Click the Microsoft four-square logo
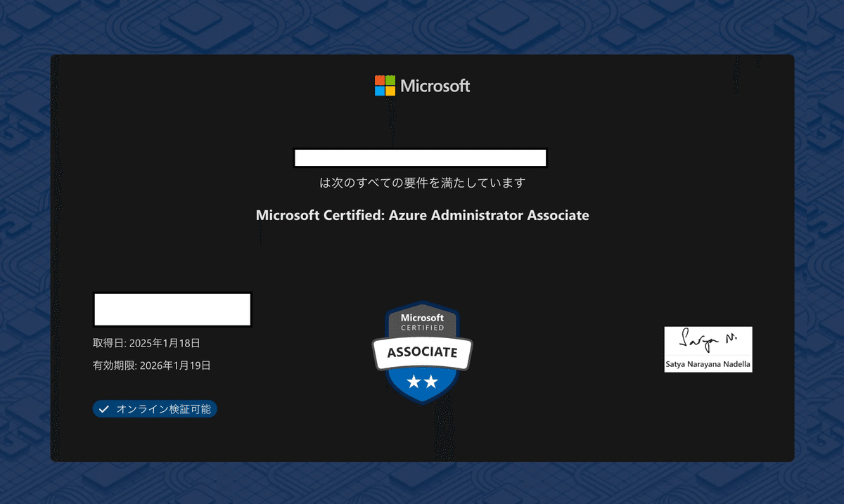This screenshot has width=844, height=504. (385, 86)
